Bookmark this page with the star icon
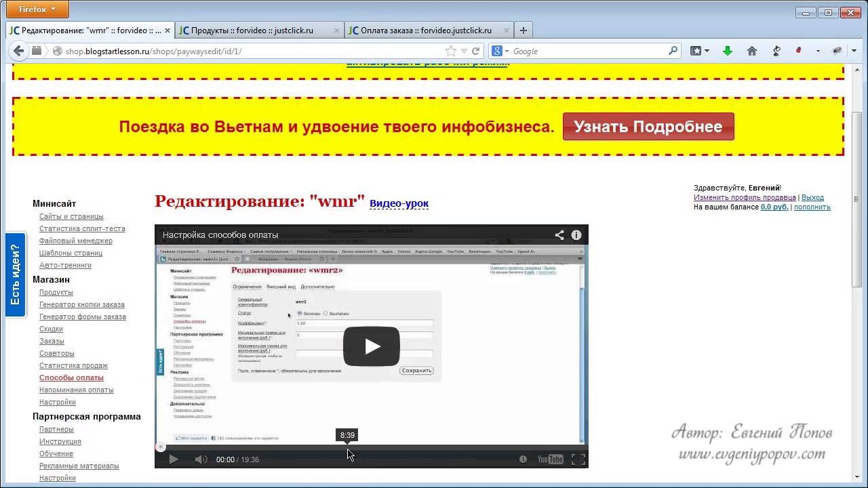 click(x=451, y=51)
